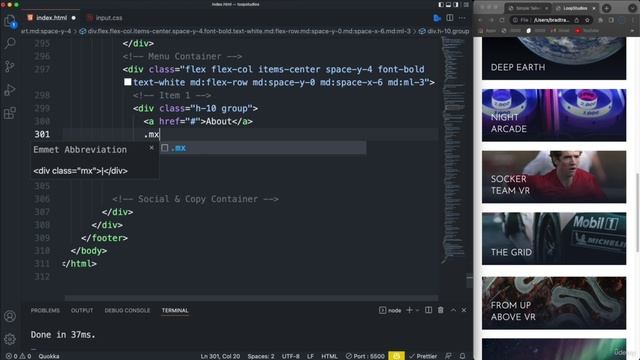Open the editor More Actions ellipsis
This screenshot has width=640, height=360.
(x=462, y=18)
